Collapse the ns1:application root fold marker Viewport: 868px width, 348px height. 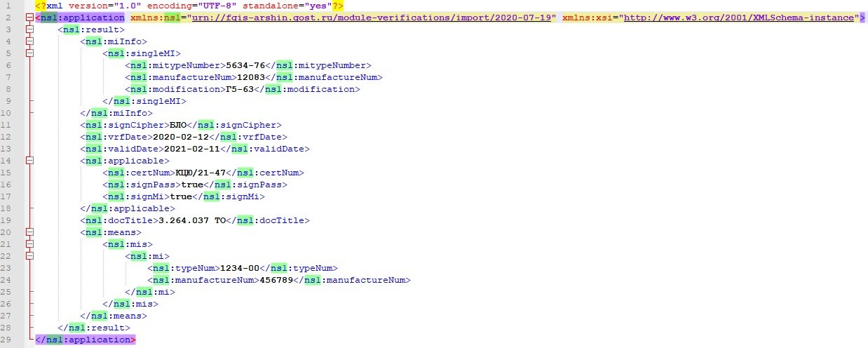[29, 18]
